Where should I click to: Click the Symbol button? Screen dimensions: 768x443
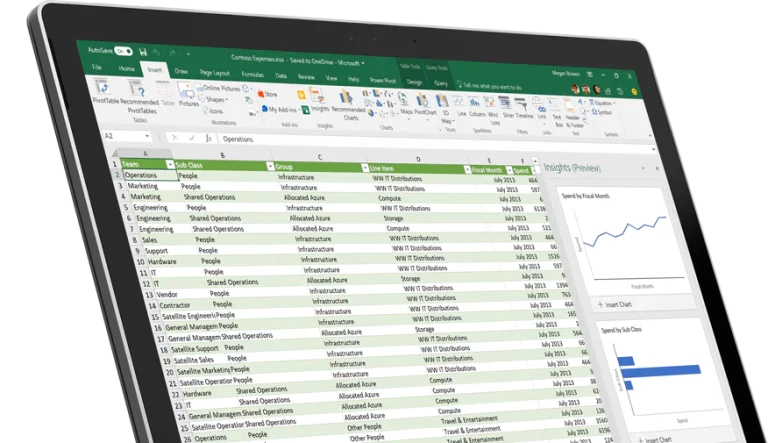click(601, 112)
